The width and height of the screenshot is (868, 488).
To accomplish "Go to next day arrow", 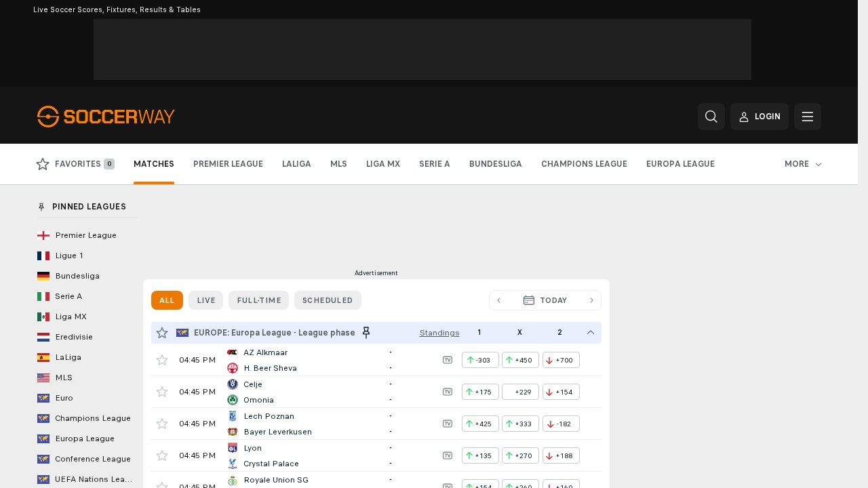I will (591, 300).
